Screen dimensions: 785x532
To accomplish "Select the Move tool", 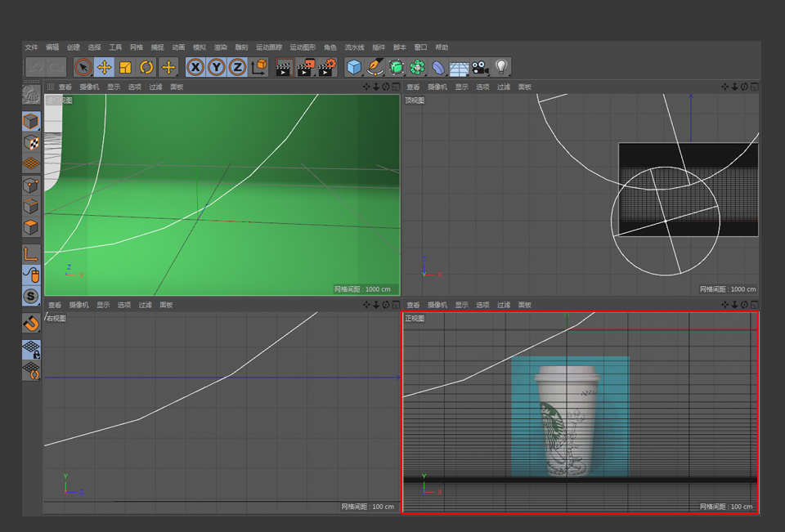I will point(104,67).
